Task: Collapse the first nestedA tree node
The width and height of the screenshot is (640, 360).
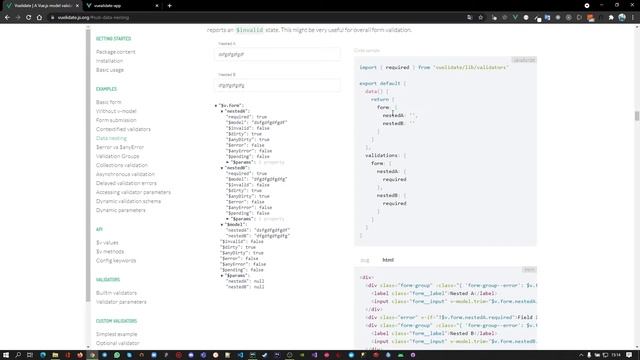Action: coord(222,111)
